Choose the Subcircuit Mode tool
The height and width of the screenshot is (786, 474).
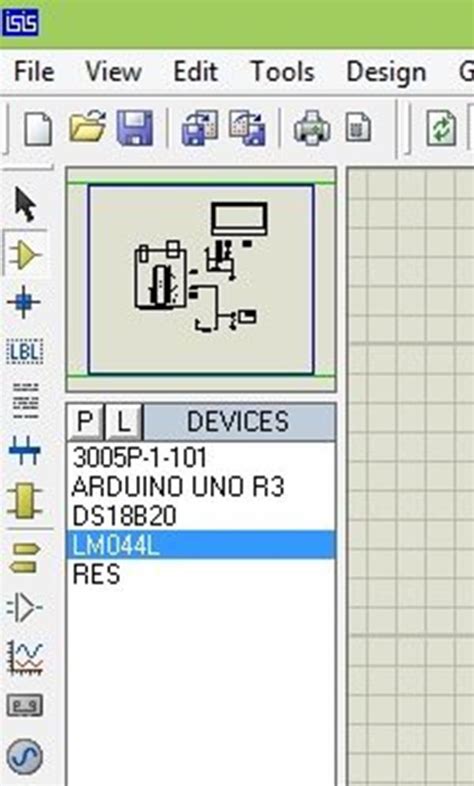tap(24, 501)
